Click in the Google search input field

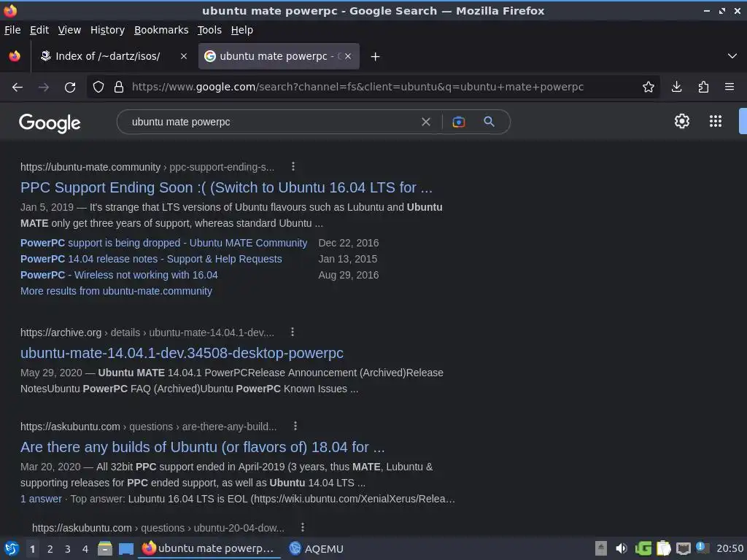pos(274,122)
